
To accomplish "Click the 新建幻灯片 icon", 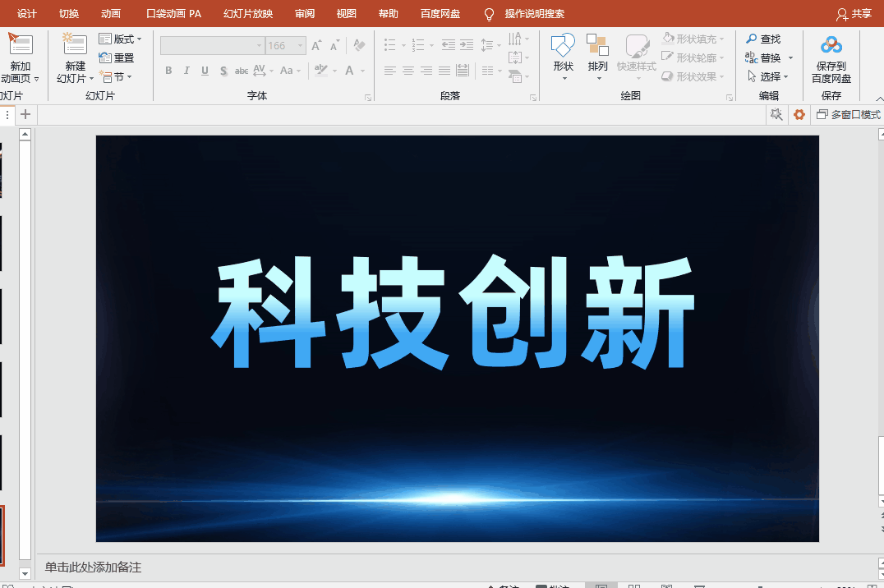I will (x=75, y=44).
